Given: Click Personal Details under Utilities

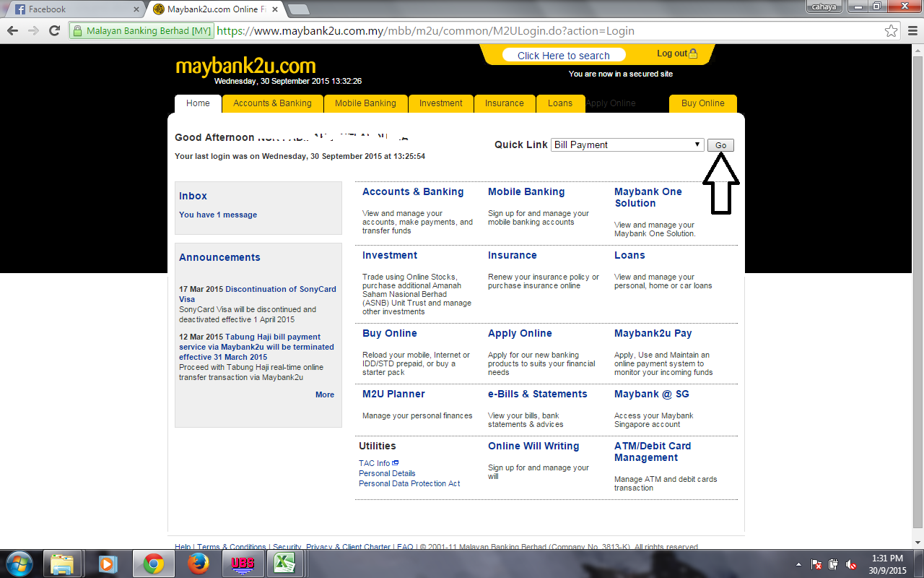Looking at the screenshot, I should [387, 473].
